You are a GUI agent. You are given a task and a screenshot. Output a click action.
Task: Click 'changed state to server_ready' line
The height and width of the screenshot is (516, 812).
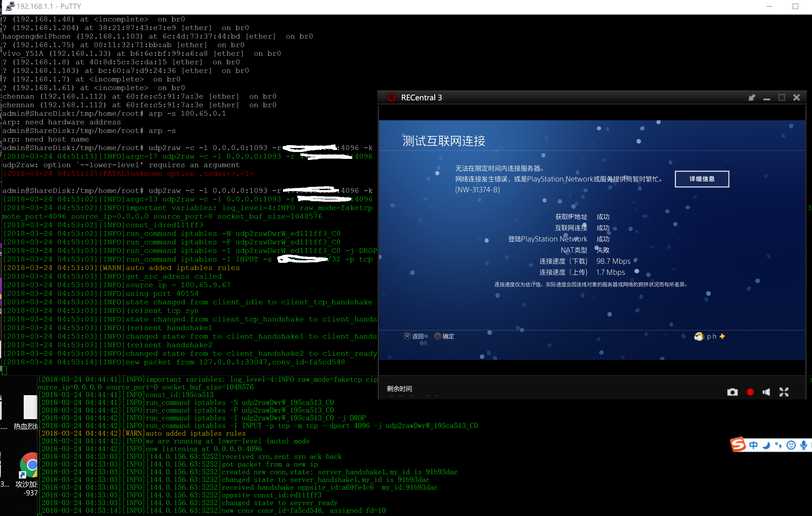point(188,503)
